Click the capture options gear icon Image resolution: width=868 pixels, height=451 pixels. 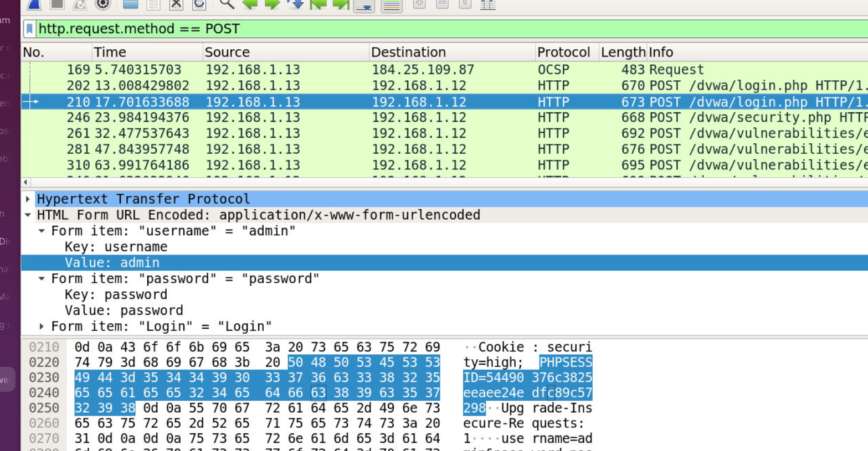click(x=102, y=4)
